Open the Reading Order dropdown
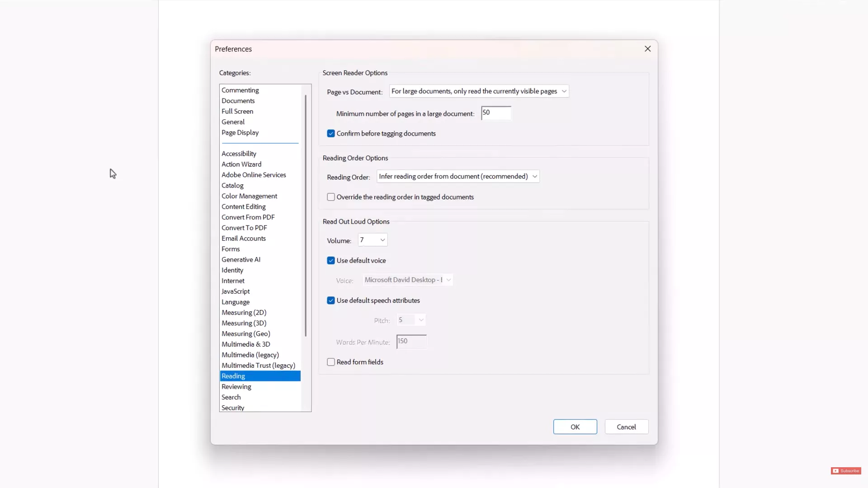868x488 pixels. pos(534,176)
